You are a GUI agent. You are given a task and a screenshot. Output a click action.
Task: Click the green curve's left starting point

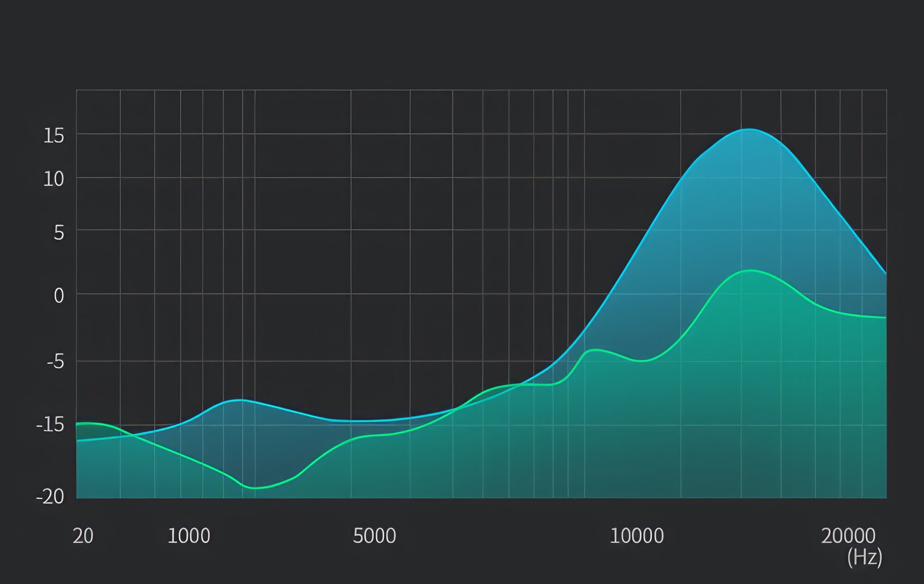pos(78,423)
